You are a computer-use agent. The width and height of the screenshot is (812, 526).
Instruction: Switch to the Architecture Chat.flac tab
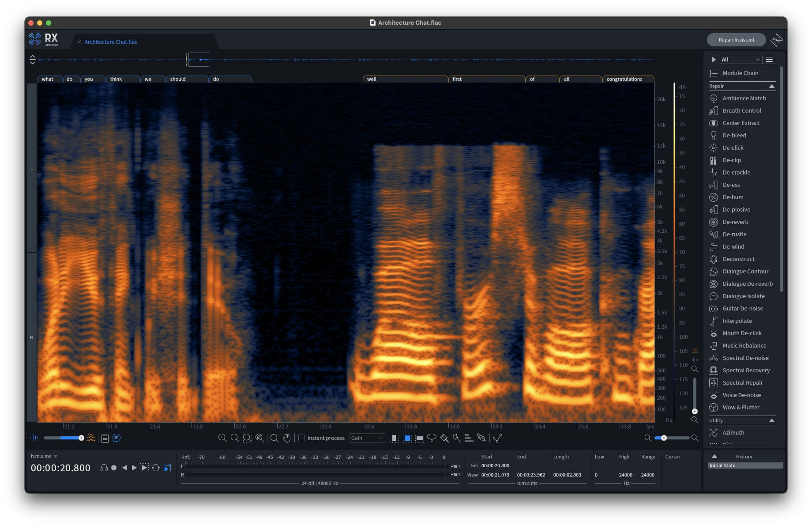point(111,42)
